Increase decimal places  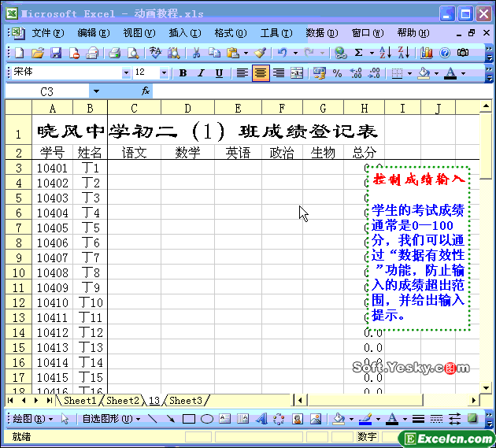pyautogui.click(x=356, y=73)
